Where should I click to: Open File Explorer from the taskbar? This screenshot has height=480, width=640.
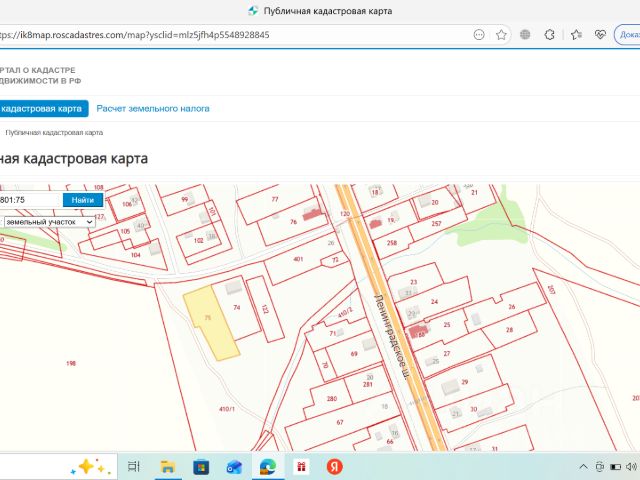(168, 466)
